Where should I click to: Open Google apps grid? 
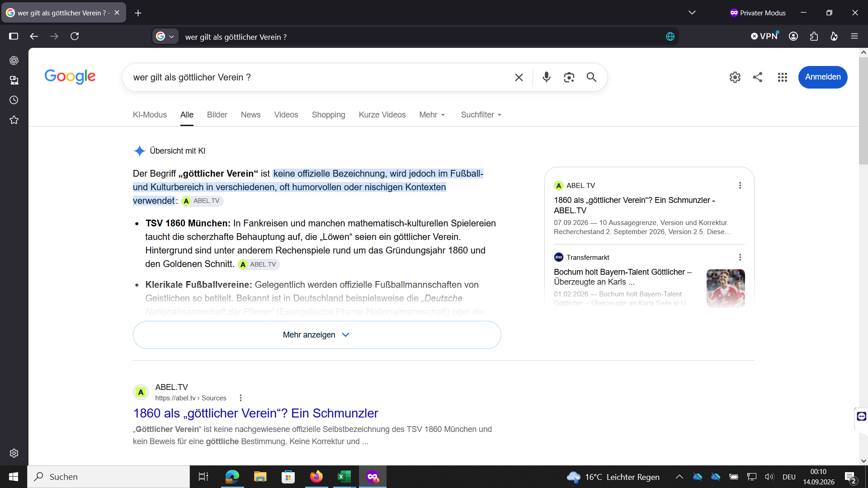(783, 77)
